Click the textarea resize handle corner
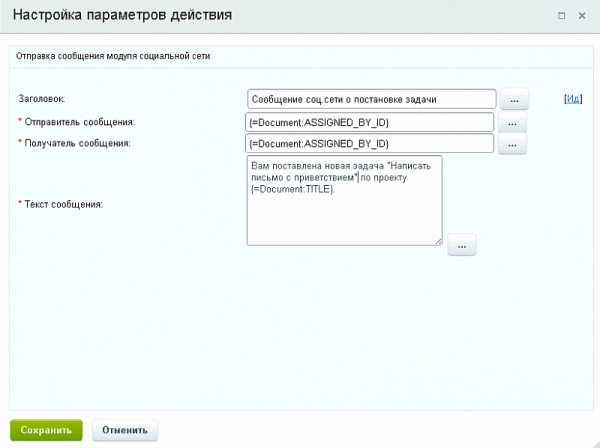600x448 pixels. (438, 241)
